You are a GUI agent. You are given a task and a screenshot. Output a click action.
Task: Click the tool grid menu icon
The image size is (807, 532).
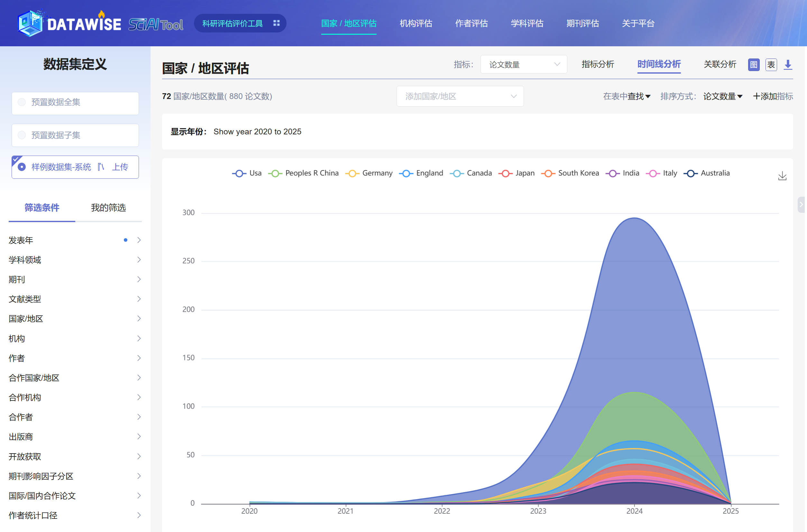[x=276, y=23]
